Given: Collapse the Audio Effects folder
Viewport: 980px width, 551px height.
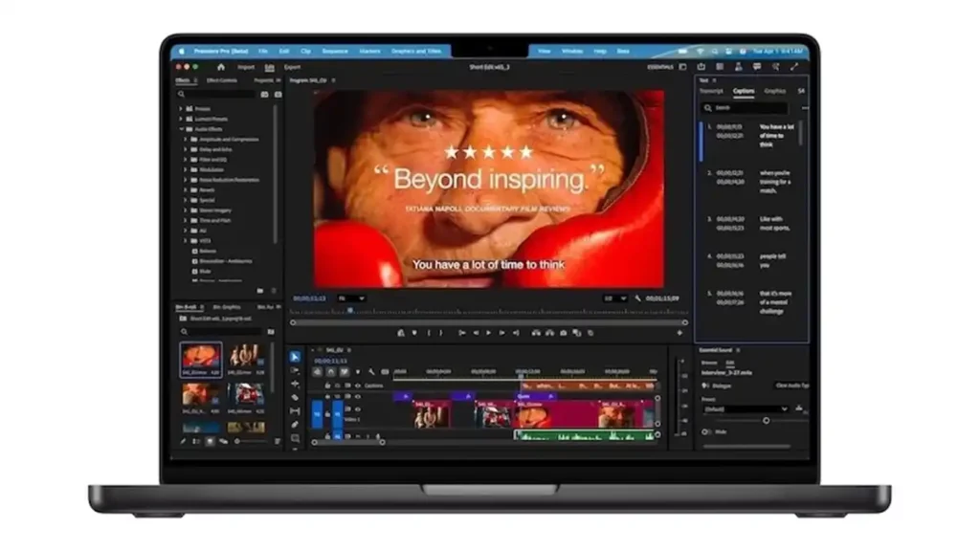Looking at the screenshot, I should click(x=181, y=128).
